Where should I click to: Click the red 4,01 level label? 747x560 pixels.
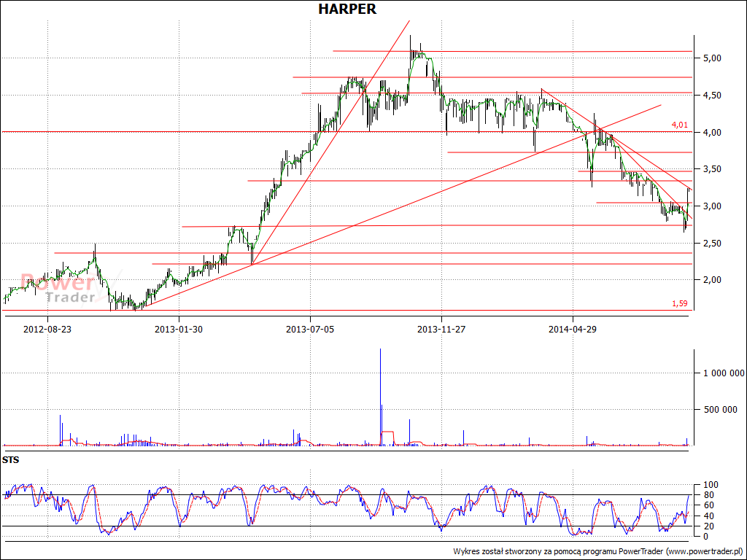tap(679, 125)
